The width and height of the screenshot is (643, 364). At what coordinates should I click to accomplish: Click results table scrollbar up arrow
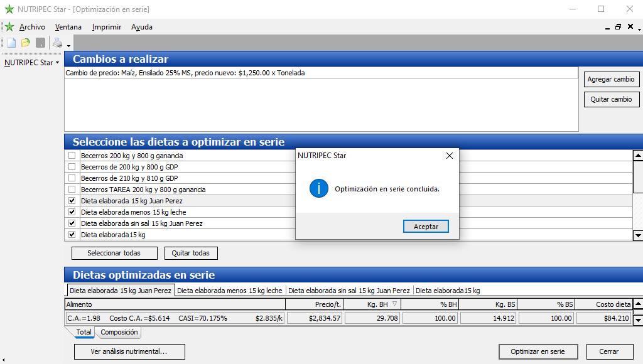638,304
